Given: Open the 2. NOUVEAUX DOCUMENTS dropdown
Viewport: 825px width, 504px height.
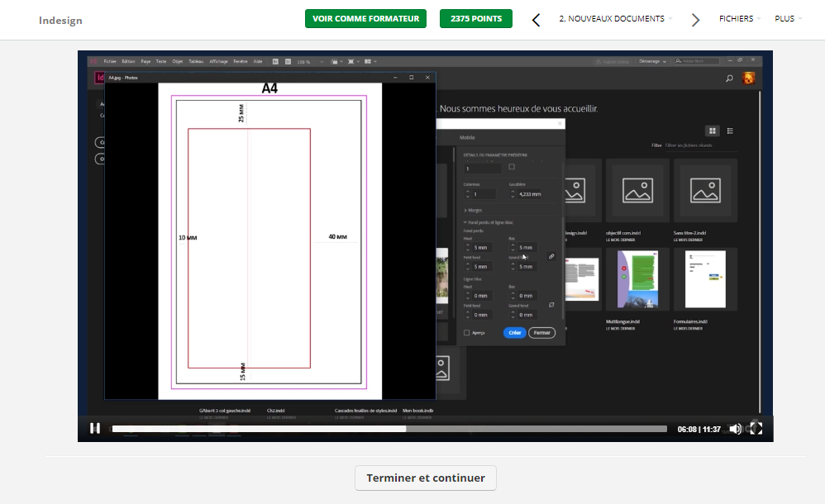Looking at the screenshot, I should tap(616, 18).
